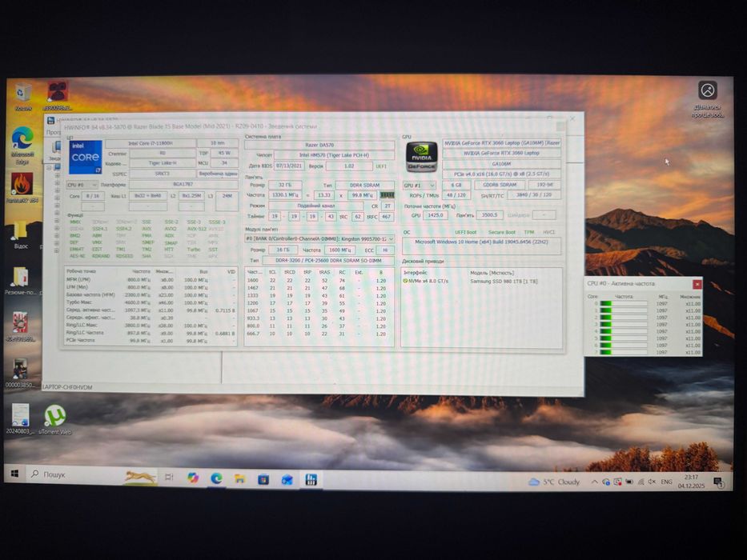Click LAPTOP-CHF0HVDM in the status bar
The height and width of the screenshot is (560, 747).
pos(67,387)
